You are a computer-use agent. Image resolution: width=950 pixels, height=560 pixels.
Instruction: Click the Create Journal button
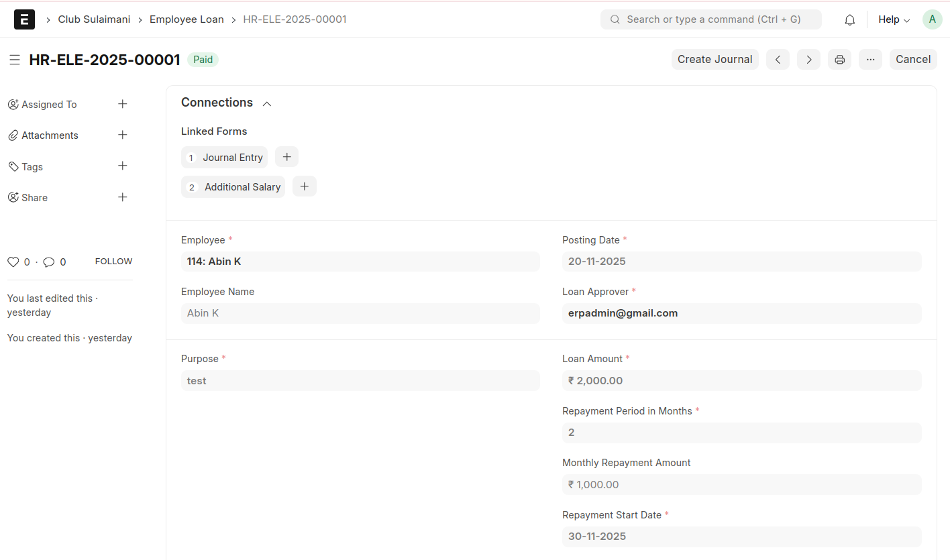[715, 60]
